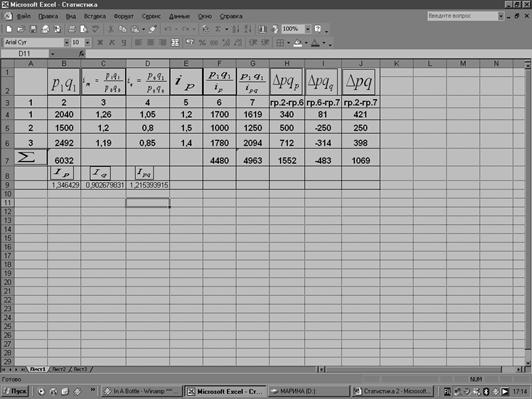This screenshot has width=532, height=399.
Task: Select the Format Painter brush
Action: click(152, 29)
